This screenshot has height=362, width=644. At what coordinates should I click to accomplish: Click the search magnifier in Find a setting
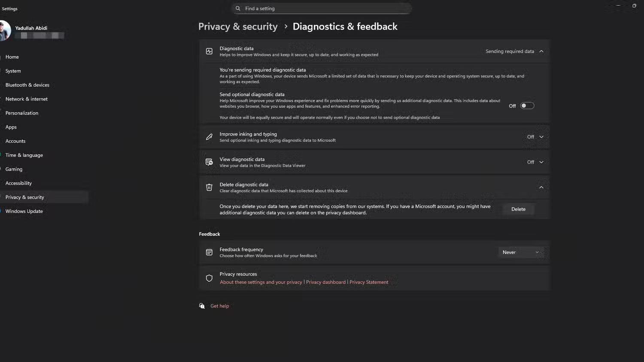point(238,8)
